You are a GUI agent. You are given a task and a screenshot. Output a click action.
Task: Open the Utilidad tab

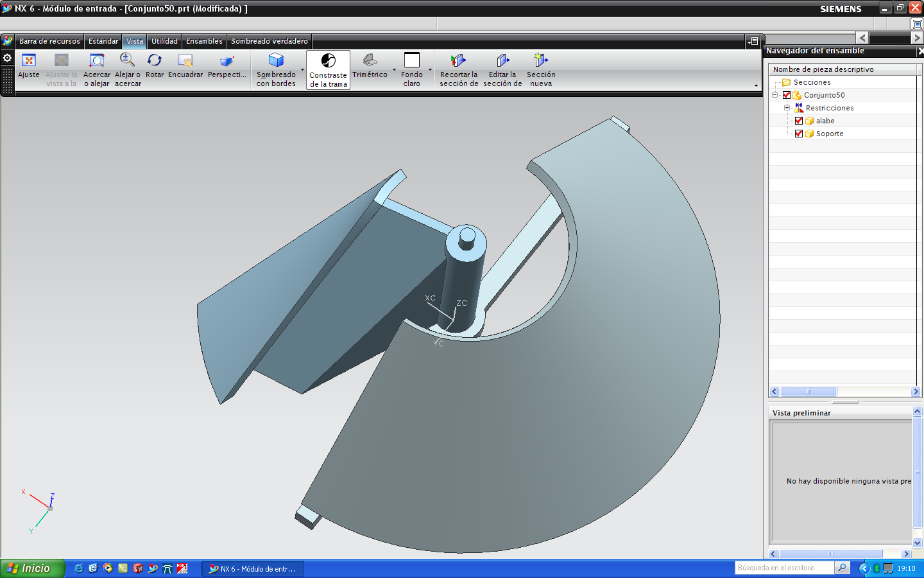[x=164, y=41]
